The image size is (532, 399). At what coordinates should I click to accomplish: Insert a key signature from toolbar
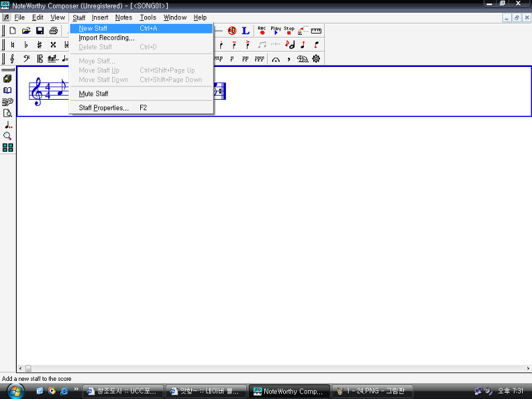click(x=53, y=59)
